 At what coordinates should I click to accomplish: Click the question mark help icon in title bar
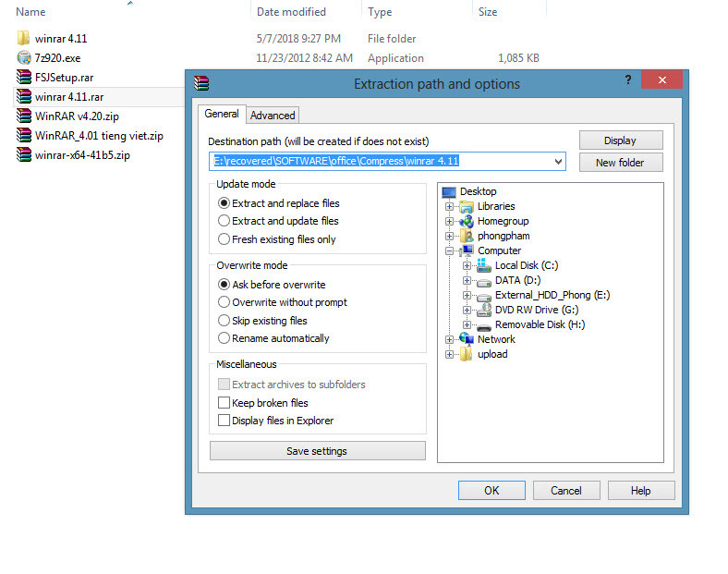point(627,79)
